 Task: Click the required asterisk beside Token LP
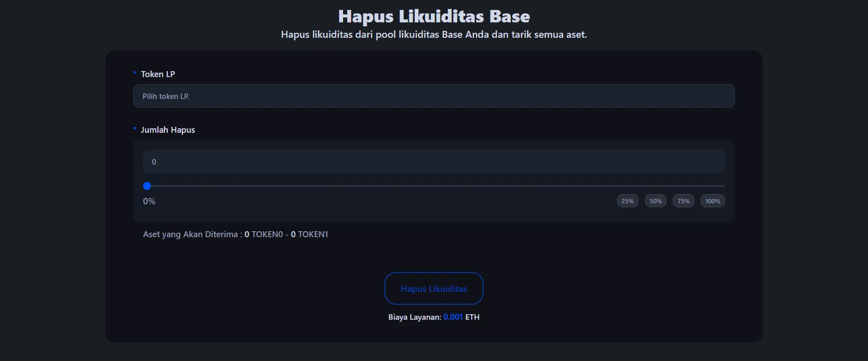135,74
